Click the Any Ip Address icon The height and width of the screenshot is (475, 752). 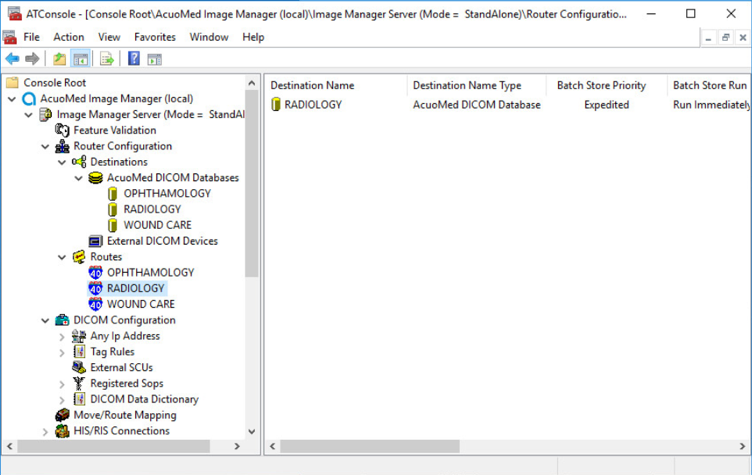coord(79,336)
